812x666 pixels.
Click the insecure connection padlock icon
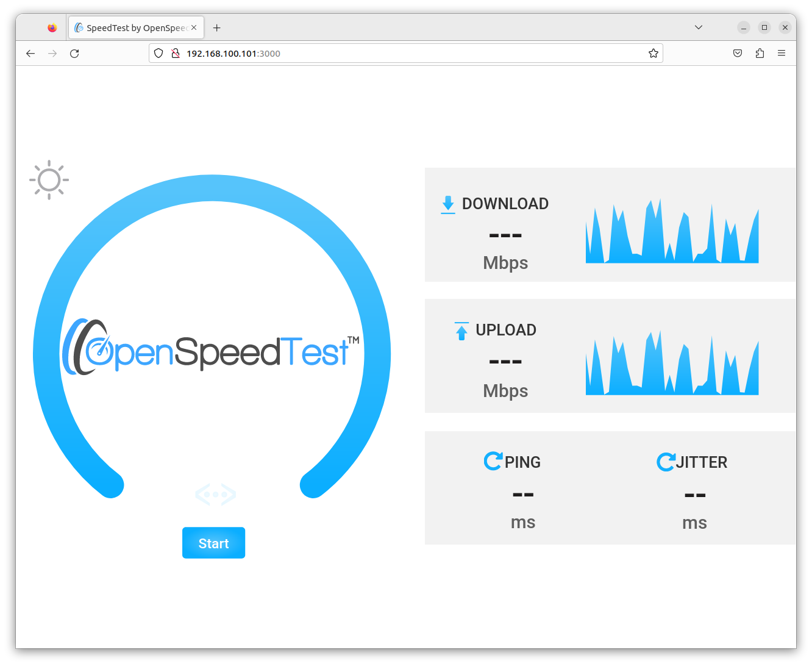point(176,53)
